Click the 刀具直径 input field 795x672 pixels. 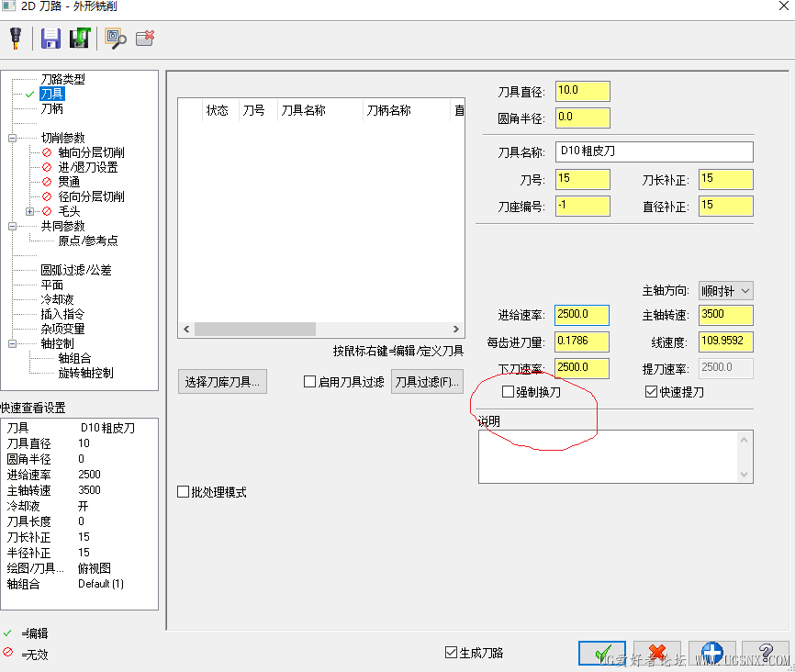coord(583,91)
